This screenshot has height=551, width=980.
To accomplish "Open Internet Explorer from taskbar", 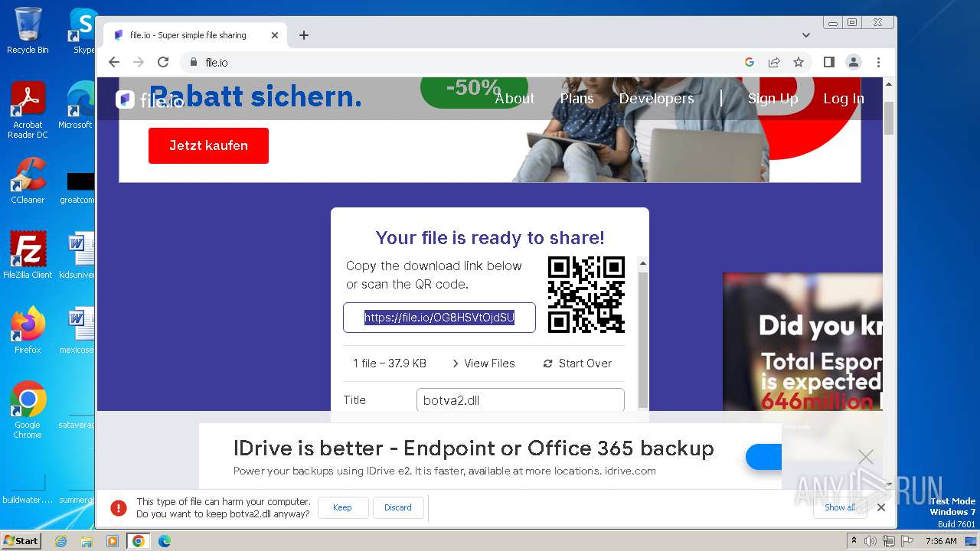I will (x=60, y=541).
